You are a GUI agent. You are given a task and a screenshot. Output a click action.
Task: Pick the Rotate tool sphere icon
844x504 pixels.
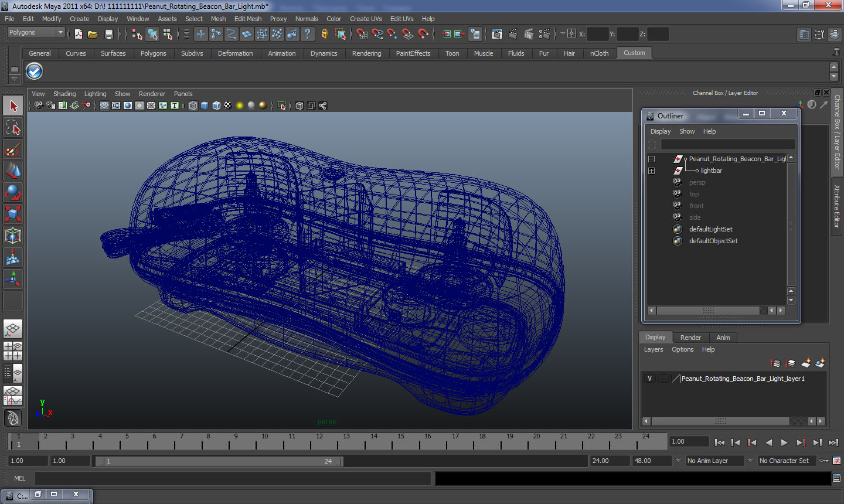(x=13, y=192)
